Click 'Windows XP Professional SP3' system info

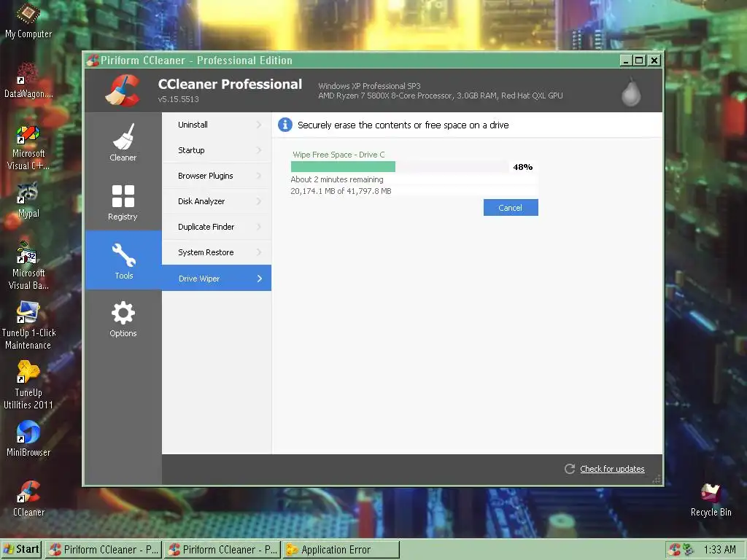pyautogui.click(x=369, y=86)
